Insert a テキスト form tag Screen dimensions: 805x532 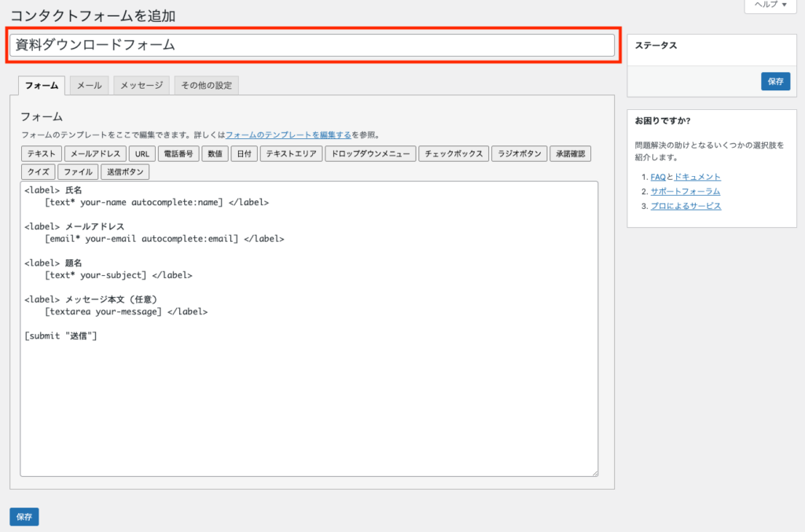[x=41, y=154]
